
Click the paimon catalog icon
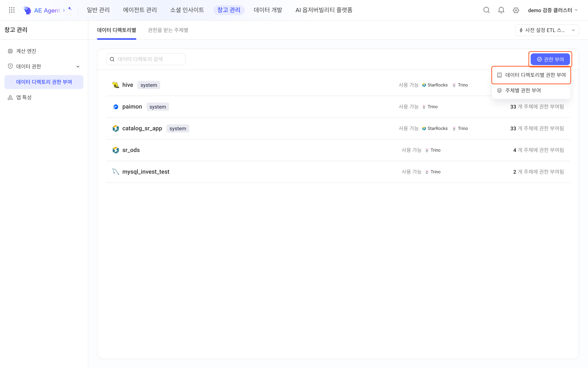point(116,107)
